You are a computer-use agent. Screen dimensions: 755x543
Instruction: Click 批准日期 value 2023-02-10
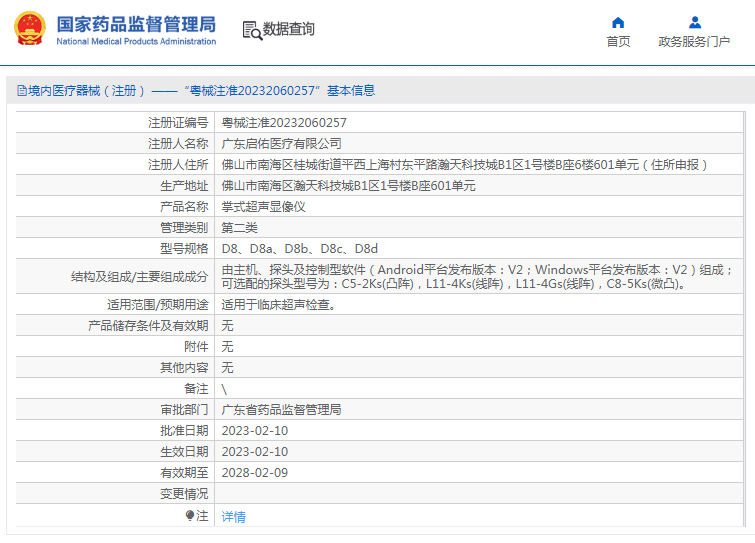point(255,431)
